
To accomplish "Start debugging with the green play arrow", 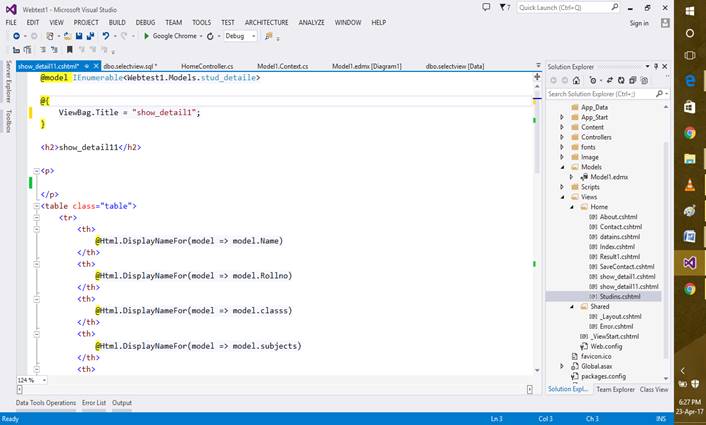I will click(146, 36).
